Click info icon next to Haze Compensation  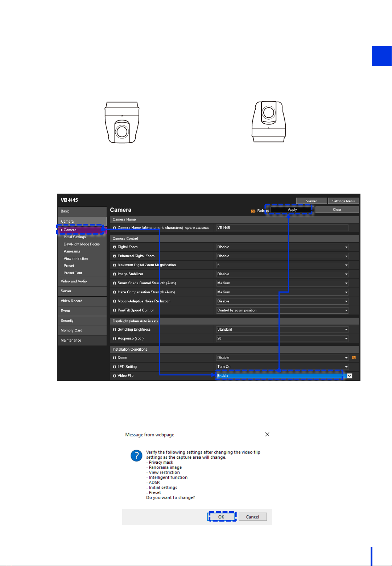pyautogui.click(x=115, y=292)
